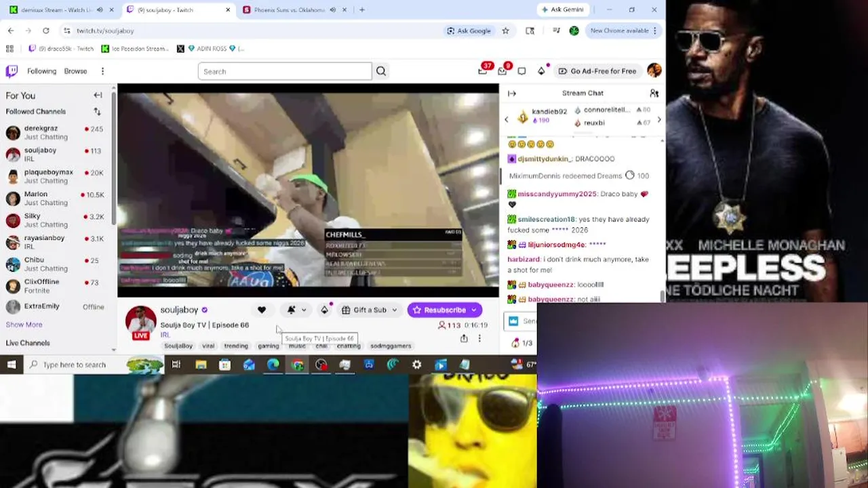The width and height of the screenshot is (868, 488).
Task: Click Go Ad-Free for Free button
Action: 597,71
